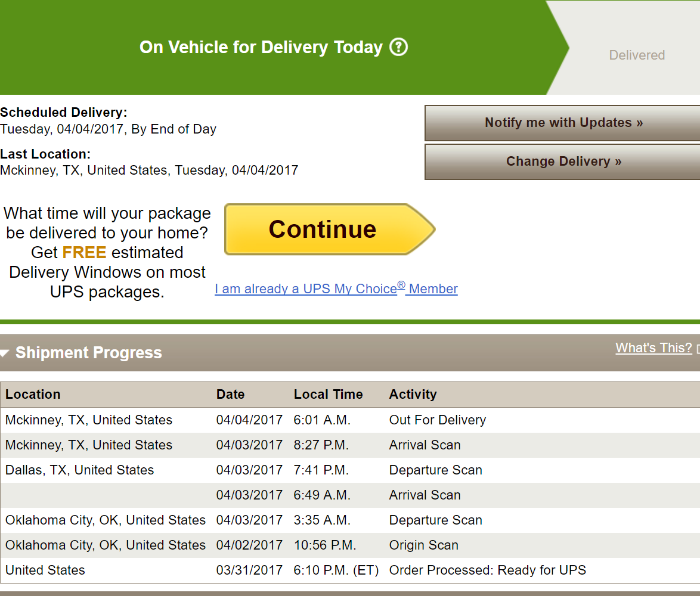
Task: Open the What's This? link
Action: [653, 348]
